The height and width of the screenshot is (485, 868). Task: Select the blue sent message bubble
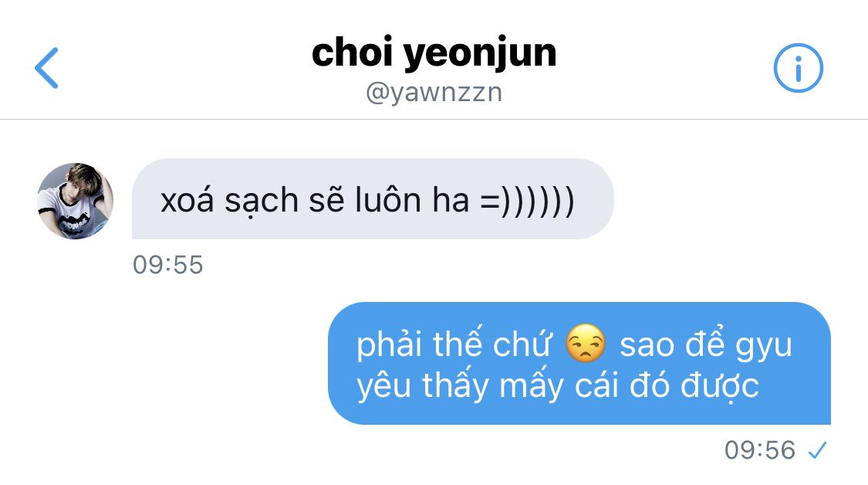click(x=579, y=363)
